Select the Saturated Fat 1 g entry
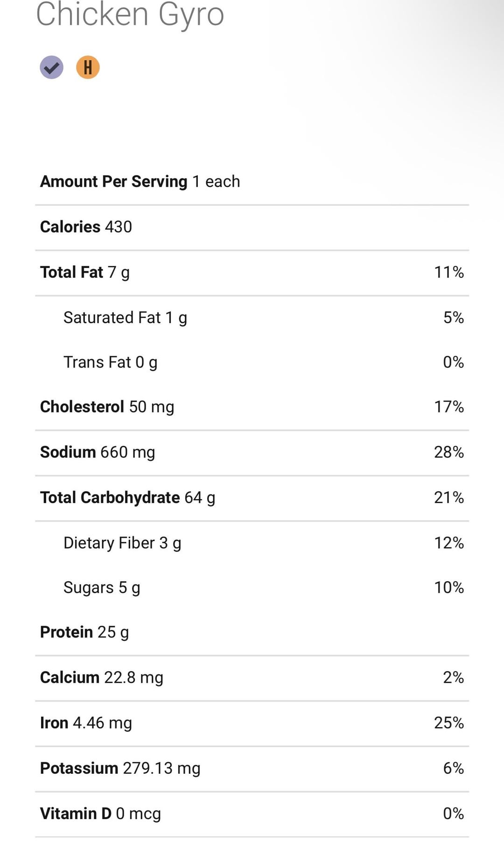Image resolution: width=504 pixels, height=841 pixels. (x=125, y=318)
